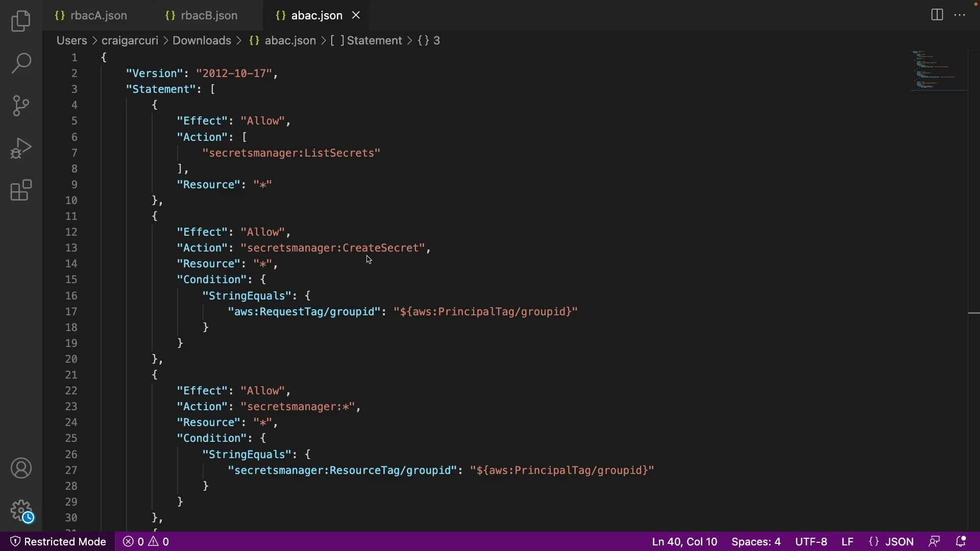Screen dimensions: 980x551
Task: Split the editor to the right
Action: [937, 15]
